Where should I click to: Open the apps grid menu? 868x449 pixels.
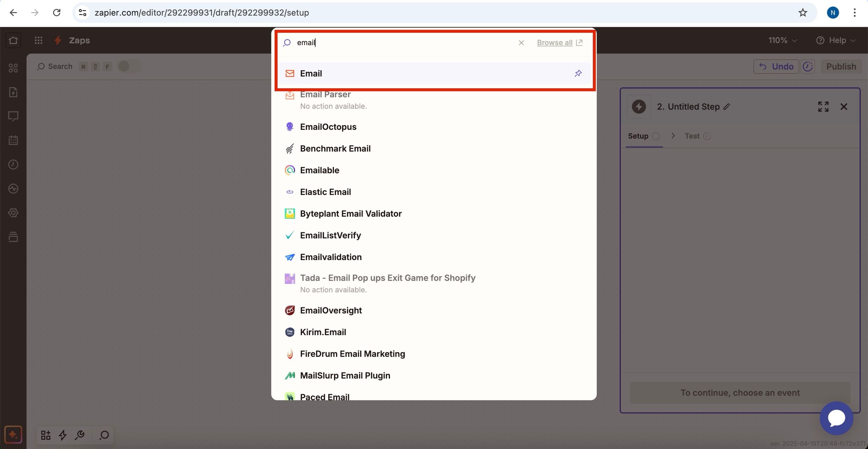[39, 40]
